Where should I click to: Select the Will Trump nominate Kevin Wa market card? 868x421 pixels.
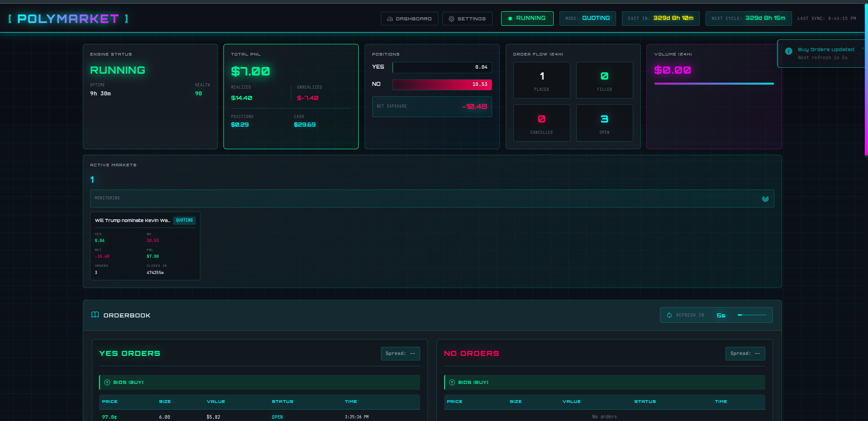tap(145, 246)
